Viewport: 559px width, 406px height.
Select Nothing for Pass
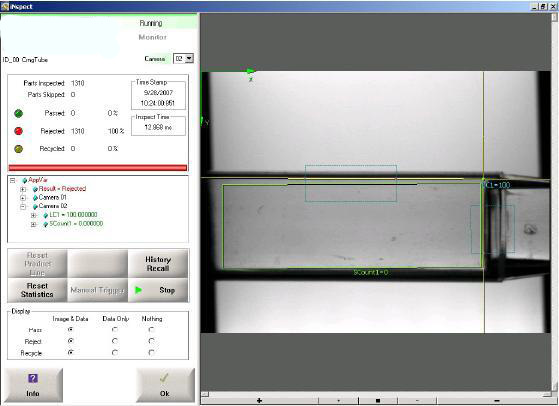(152, 330)
